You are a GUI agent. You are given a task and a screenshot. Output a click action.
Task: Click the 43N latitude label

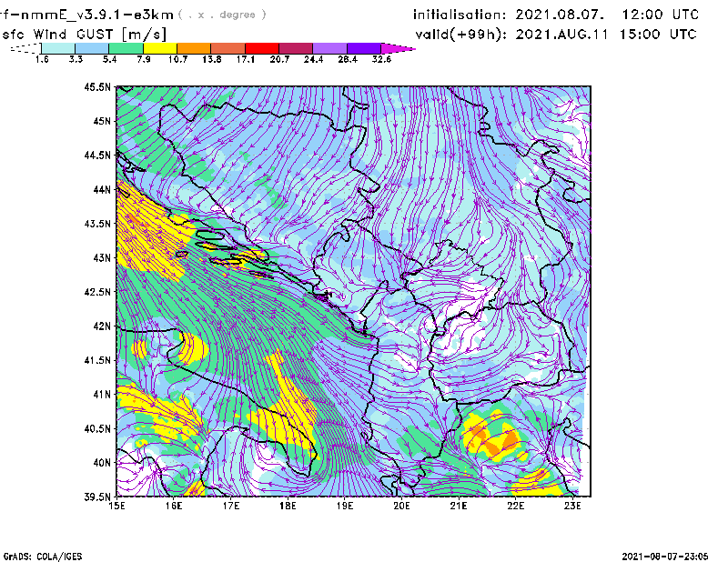tap(102, 257)
